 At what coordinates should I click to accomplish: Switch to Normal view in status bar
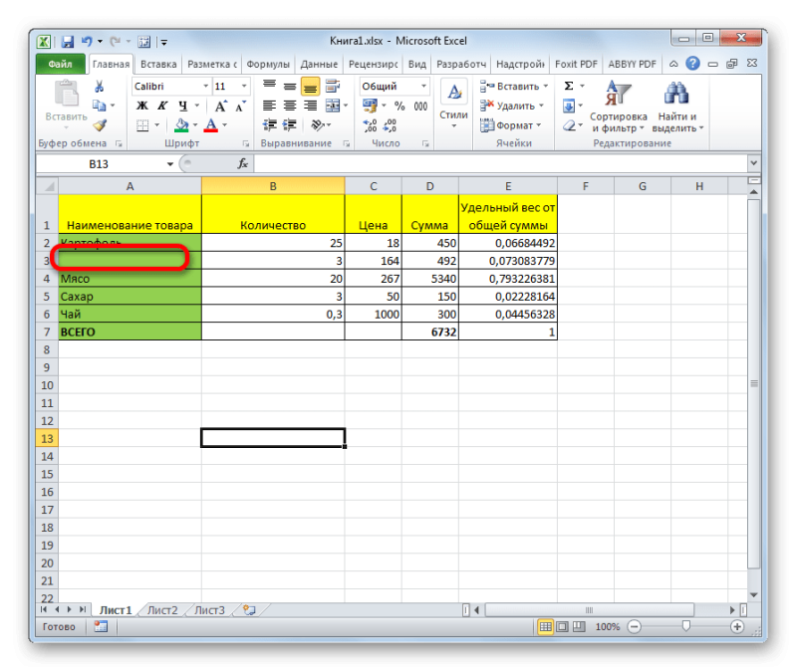[545, 627]
